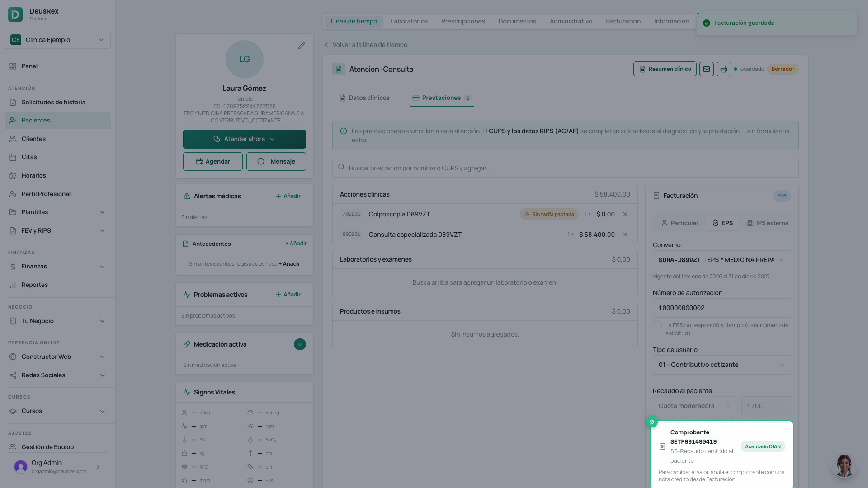The image size is (868, 488).
Task: Dismiss the Facturación guardada notification
Action: 698,13
